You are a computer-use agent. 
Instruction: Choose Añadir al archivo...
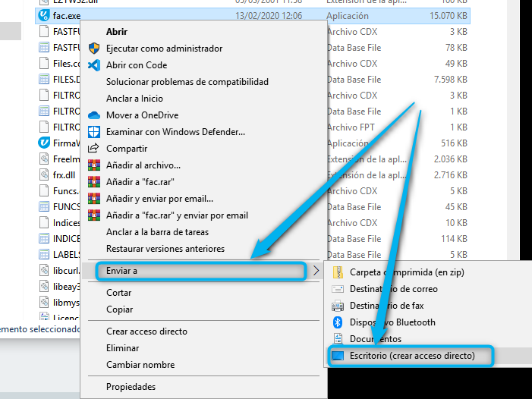(143, 165)
